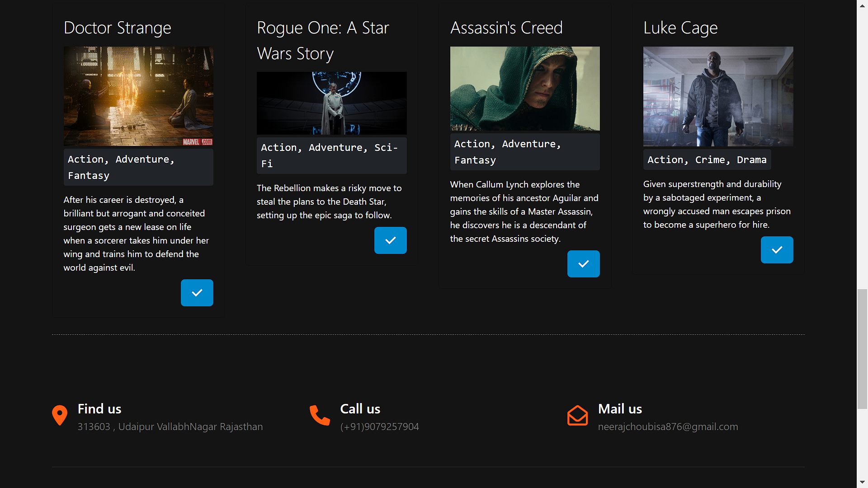This screenshot has height=488, width=868.
Task: Click the phone number (+91)9079257904
Action: point(379,427)
